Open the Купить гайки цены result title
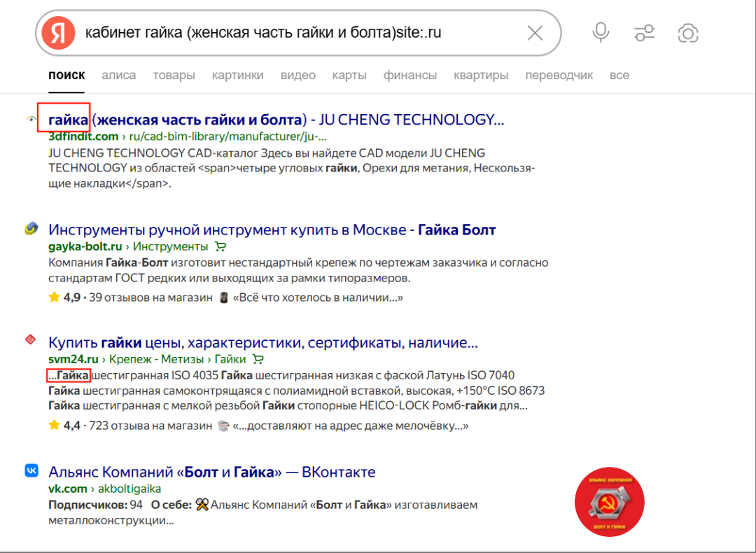This screenshot has width=756, height=553. tap(263, 342)
